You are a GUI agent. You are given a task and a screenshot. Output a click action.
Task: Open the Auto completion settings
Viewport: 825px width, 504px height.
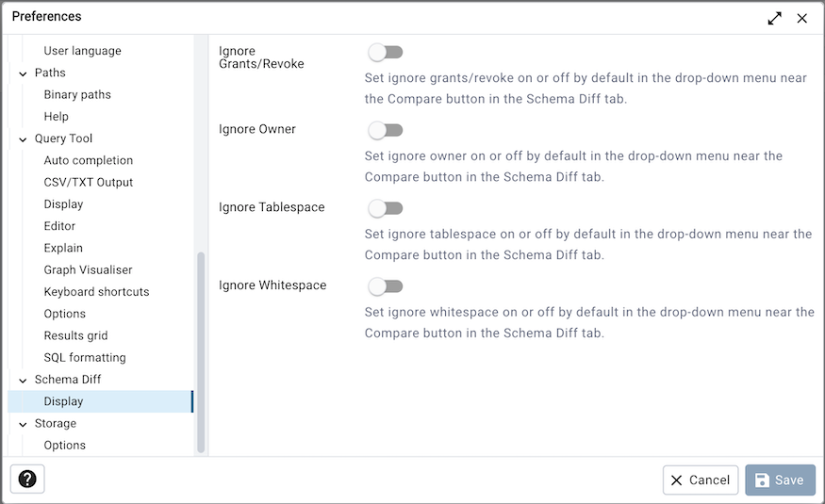click(89, 160)
